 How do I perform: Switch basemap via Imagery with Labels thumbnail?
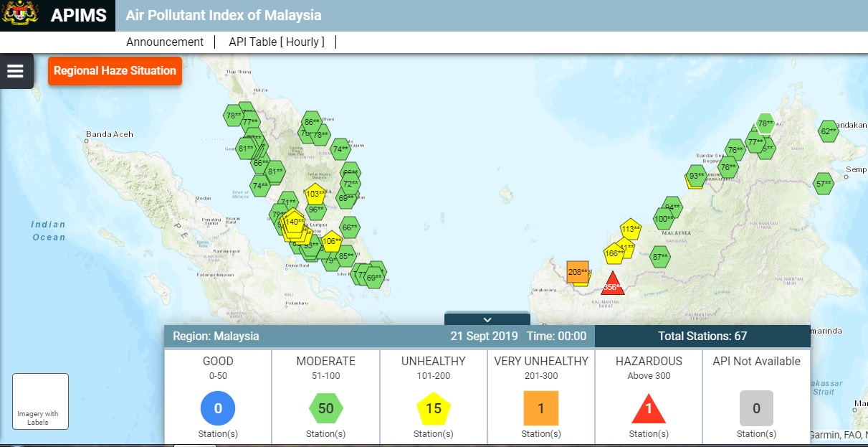[x=40, y=401]
